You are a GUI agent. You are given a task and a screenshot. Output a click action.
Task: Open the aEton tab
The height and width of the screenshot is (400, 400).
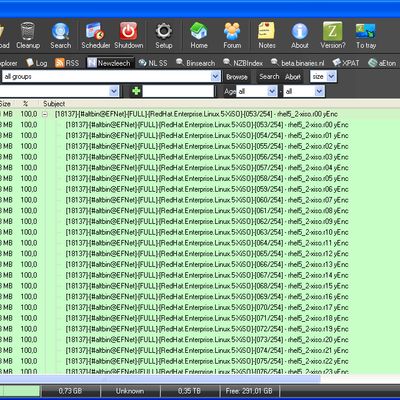382,63
